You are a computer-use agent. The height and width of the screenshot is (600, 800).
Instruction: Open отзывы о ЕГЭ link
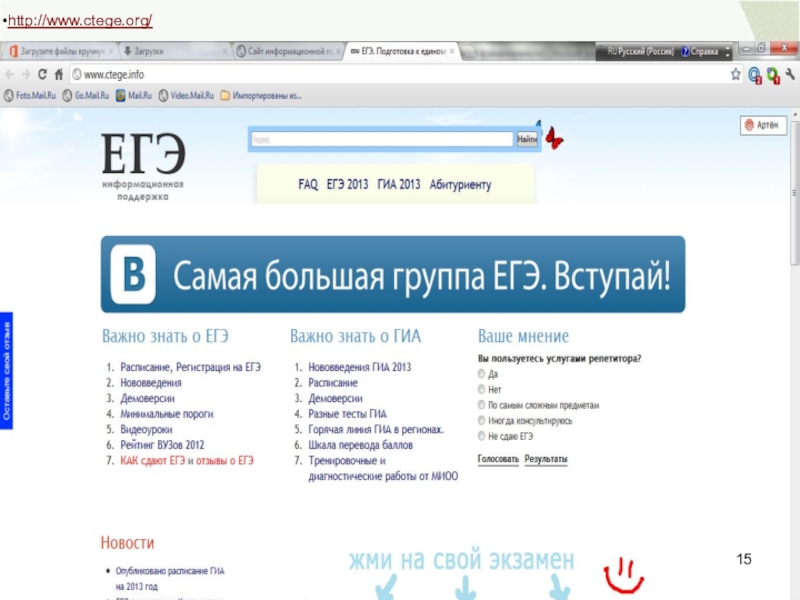click(x=224, y=461)
